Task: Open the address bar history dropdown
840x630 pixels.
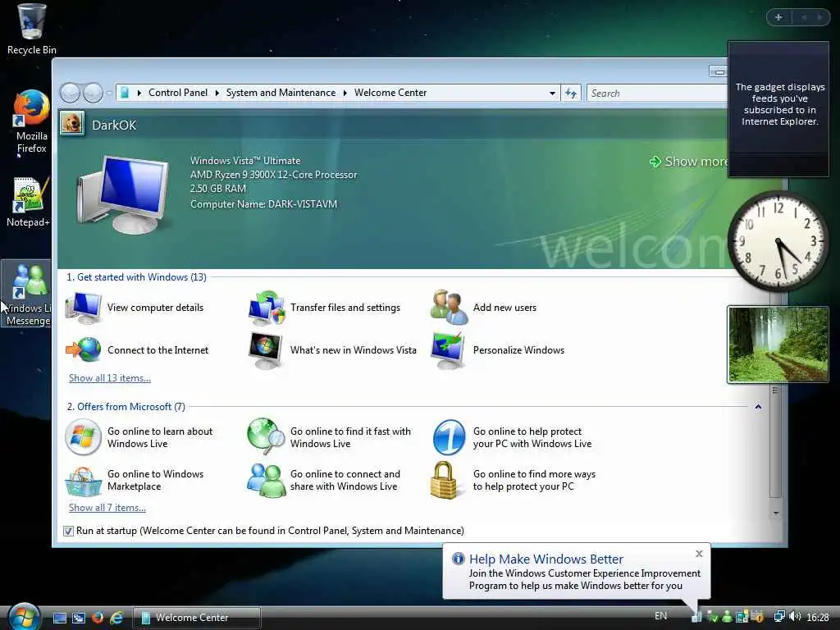Action: (x=552, y=94)
